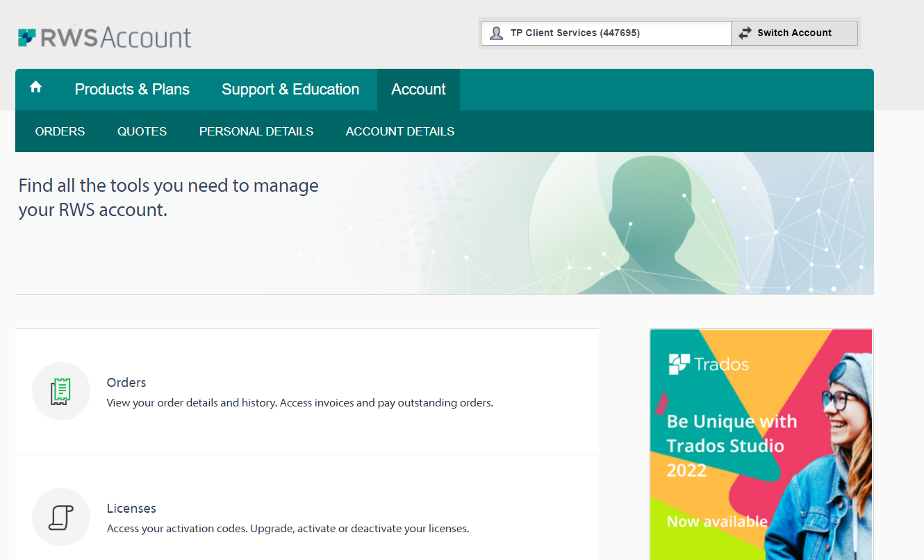Open the Support & Education menu

tap(290, 90)
